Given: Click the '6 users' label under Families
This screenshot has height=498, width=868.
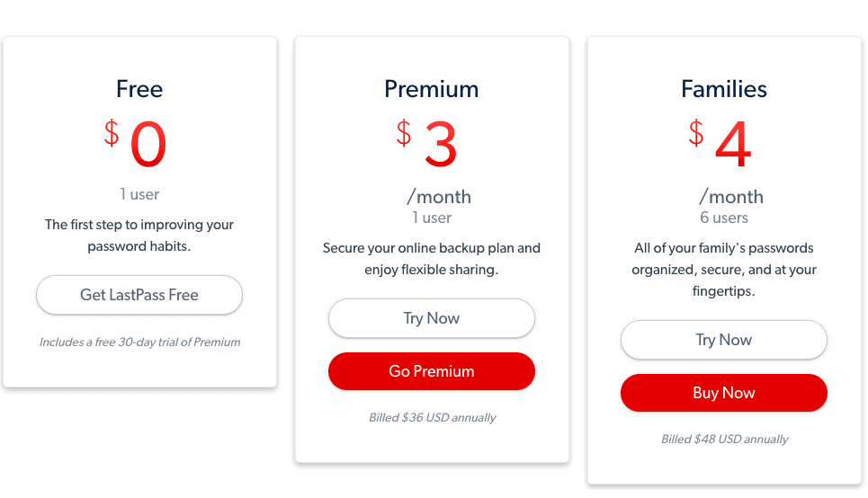Looking at the screenshot, I should pos(724,218).
